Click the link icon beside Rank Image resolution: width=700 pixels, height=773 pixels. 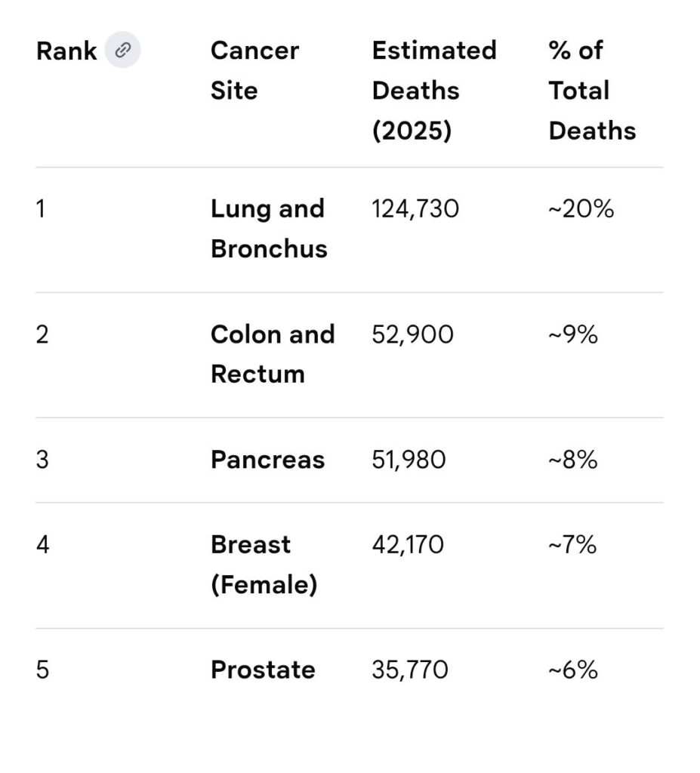pos(122,51)
